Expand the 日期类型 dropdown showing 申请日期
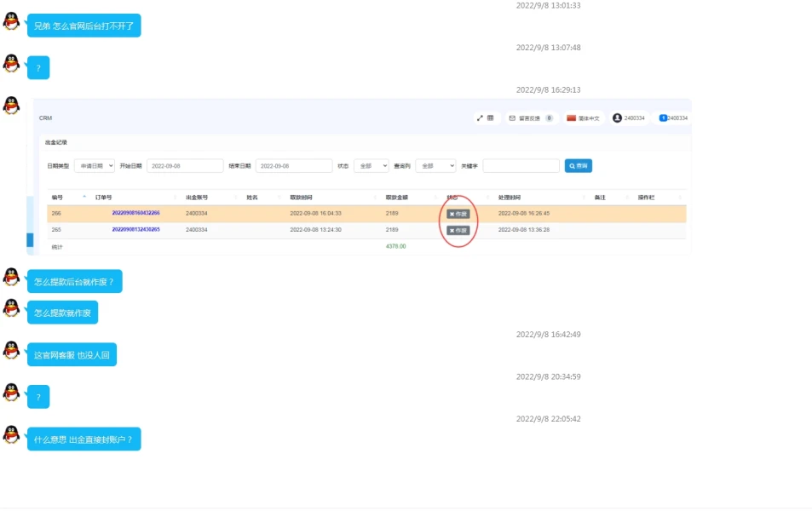812x511 pixels. coord(94,166)
